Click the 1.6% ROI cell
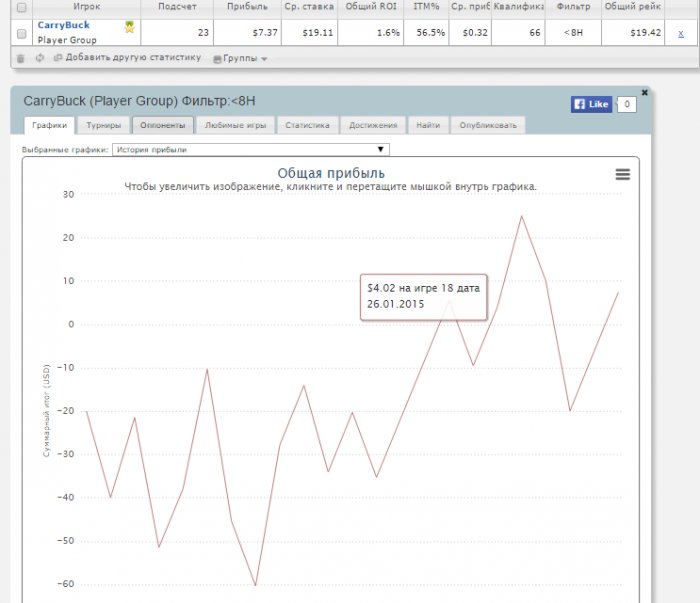 [371, 33]
